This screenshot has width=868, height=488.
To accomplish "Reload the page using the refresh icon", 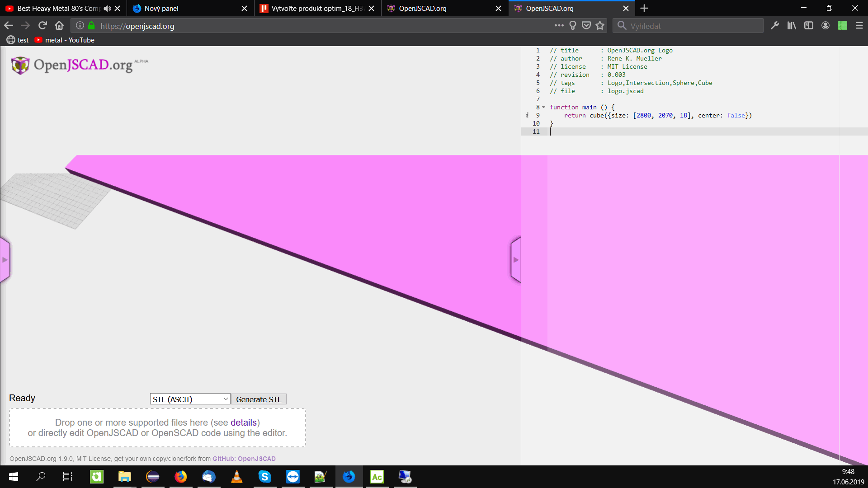I will coord(42,25).
